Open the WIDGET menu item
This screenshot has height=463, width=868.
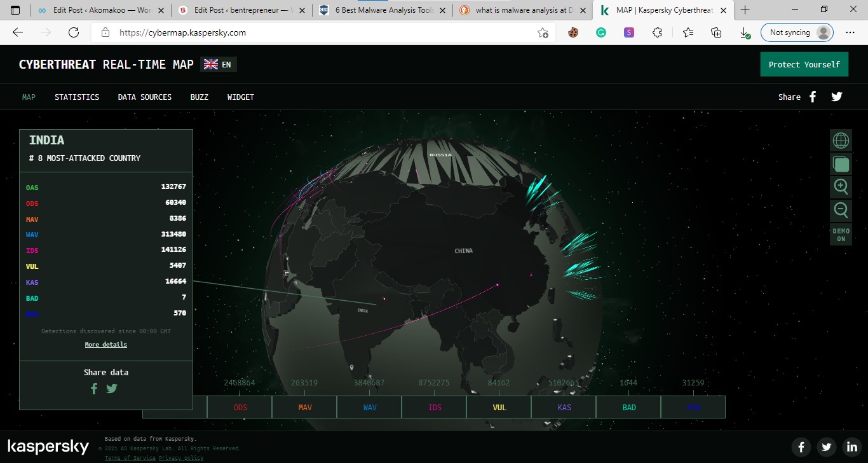coord(241,97)
